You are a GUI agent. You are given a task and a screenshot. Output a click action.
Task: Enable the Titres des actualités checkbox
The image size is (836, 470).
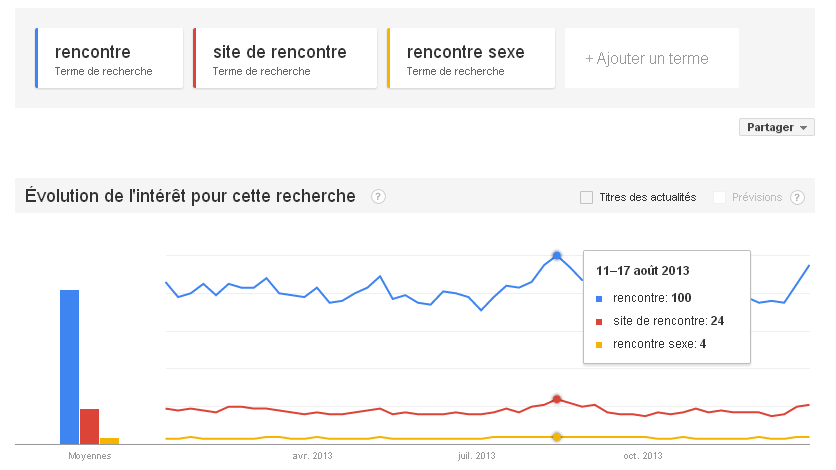587,197
